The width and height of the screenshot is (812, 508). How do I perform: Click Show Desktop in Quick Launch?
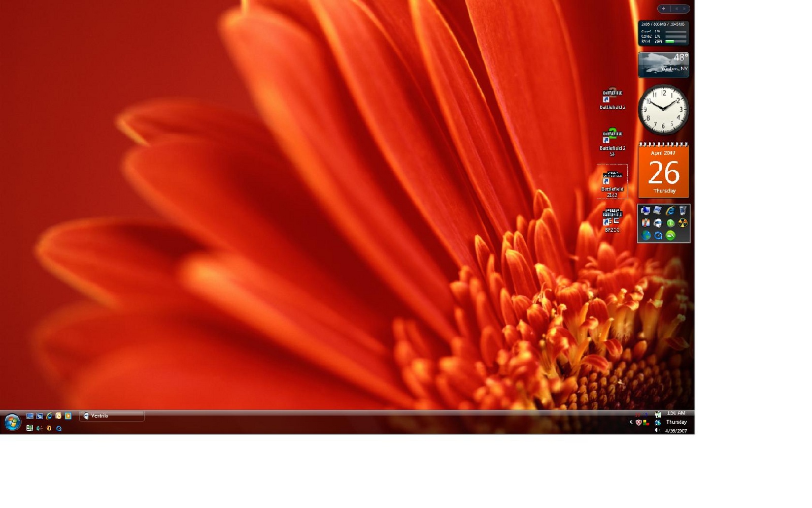(30, 416)
